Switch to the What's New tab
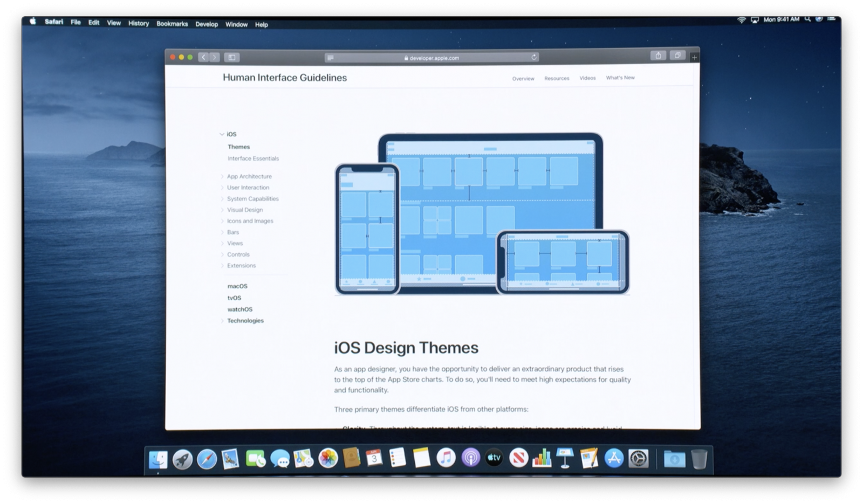Image resolution: width=863 pixels, height=504 pixels. click(620, 78)
